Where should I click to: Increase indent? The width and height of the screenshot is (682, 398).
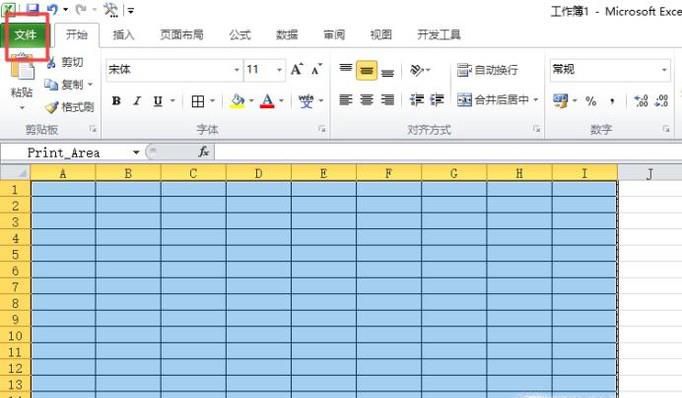tap(437, 100)
